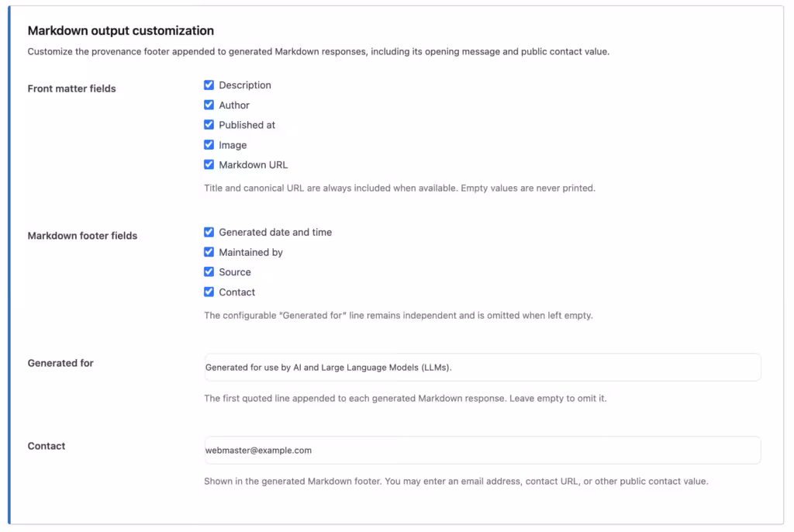Viewport: 794px width, 532px height.
Task: Click the Contact row label at left
Action: (x=46, y=446)
